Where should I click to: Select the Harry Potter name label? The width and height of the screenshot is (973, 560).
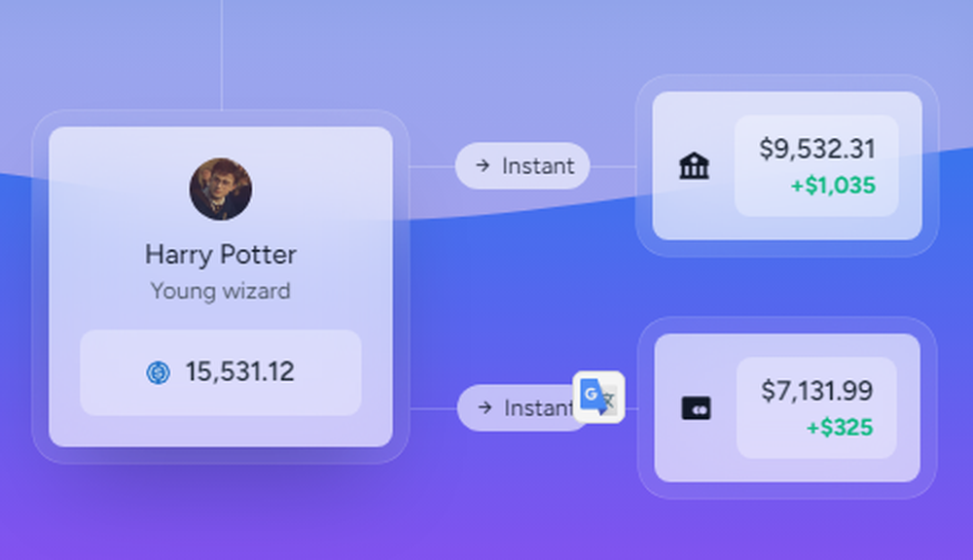pyautogui.click(x=221, y=255)
